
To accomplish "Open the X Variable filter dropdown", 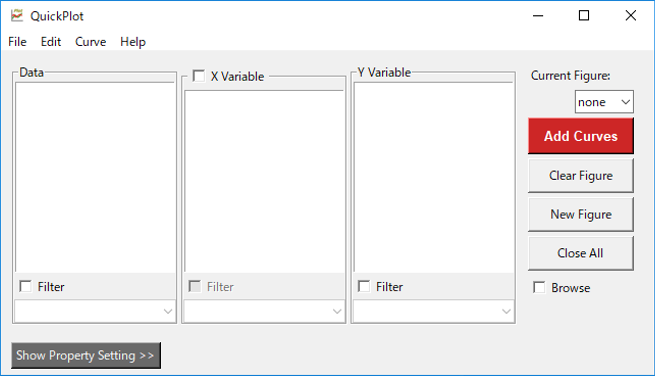I will point(264,311).
